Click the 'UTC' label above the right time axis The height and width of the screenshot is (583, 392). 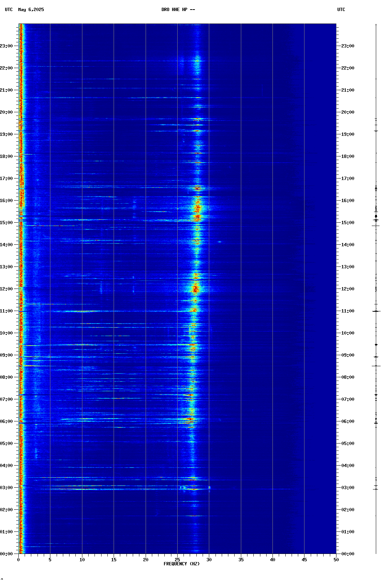(341, 10)
